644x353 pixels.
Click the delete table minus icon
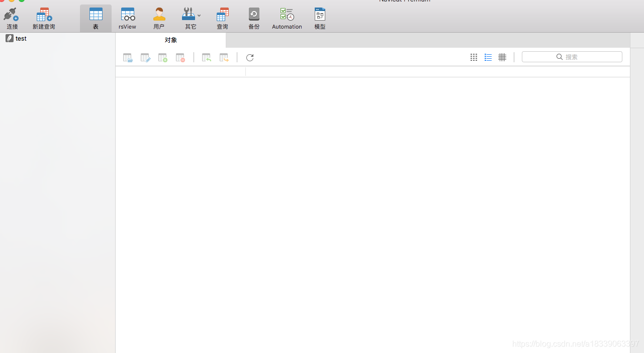click(180, 58)
